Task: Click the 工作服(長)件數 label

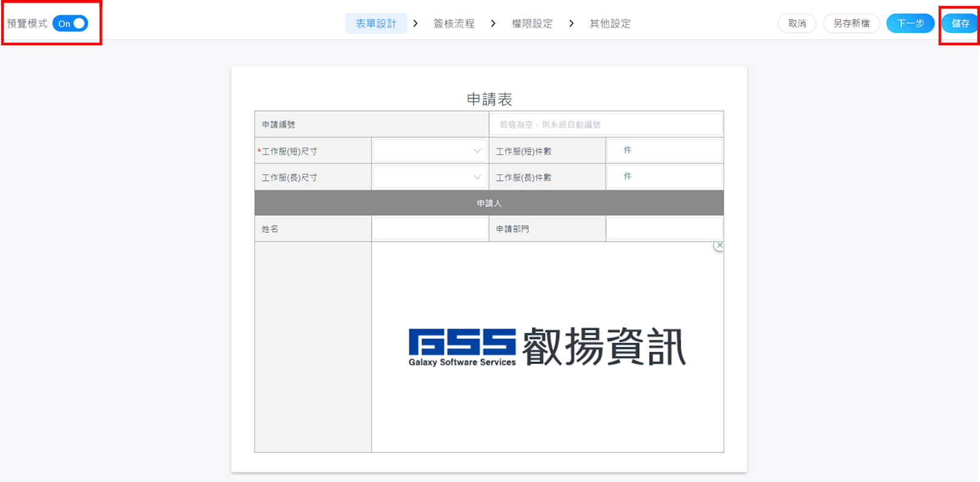Action: (523, 177)
